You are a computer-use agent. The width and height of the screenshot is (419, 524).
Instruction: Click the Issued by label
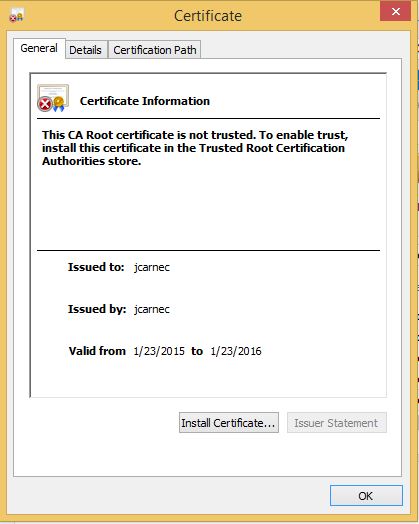[x=97, y=309]
